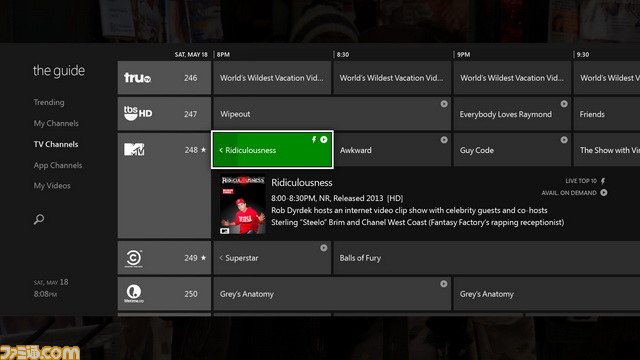Select Wipeout on TBS HD
Screen dimensions: 640x360
pos(332,114)
